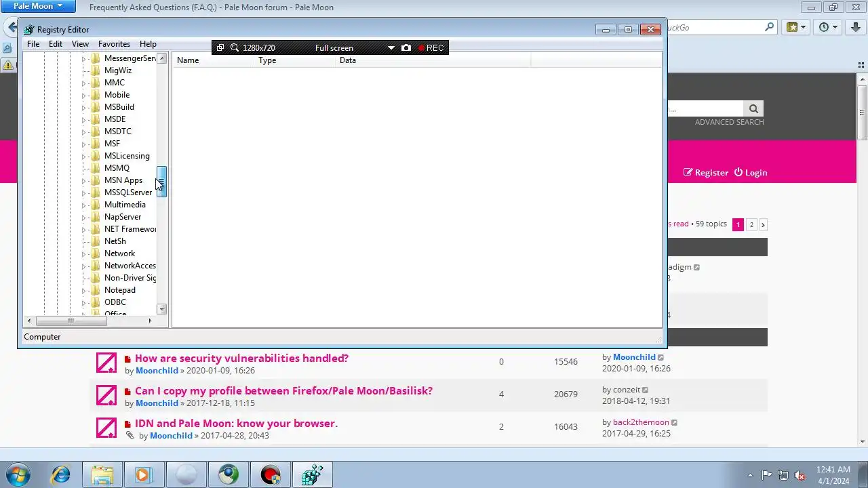Screen dimensions: 868x488
Task: Click the tree scrollbar up arrow
Action: click(x=161, y=58)
